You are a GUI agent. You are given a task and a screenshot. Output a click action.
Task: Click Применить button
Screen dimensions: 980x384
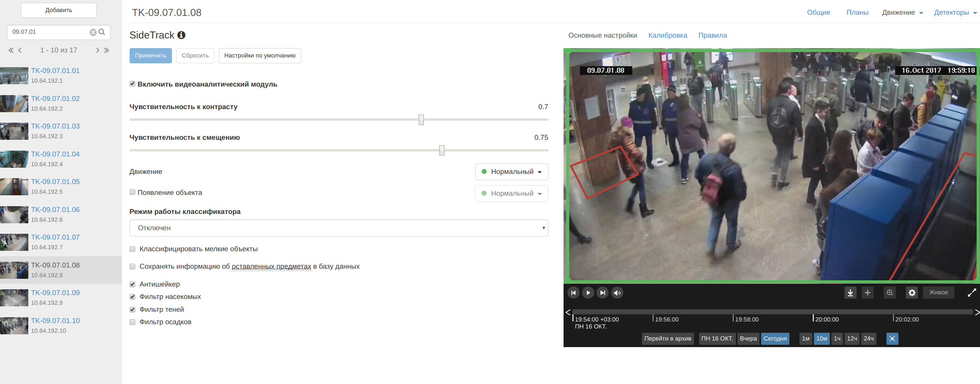[x=151, y=56]
